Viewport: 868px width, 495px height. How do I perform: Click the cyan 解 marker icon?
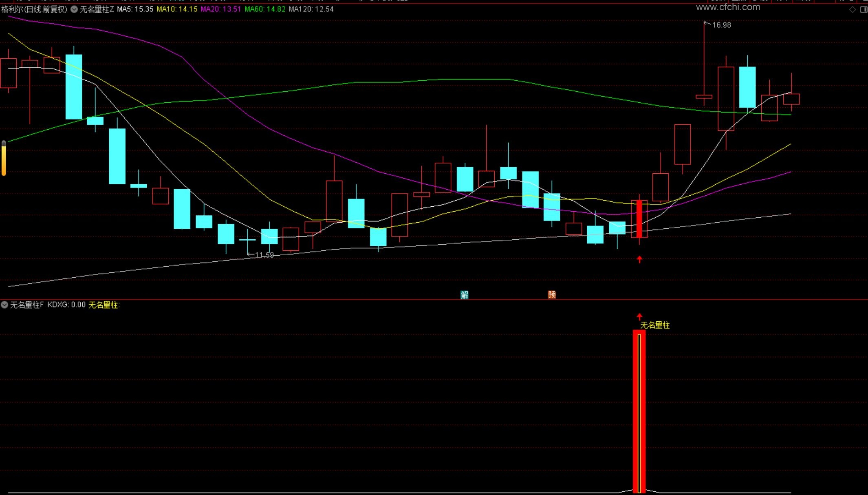coord(465,294)
